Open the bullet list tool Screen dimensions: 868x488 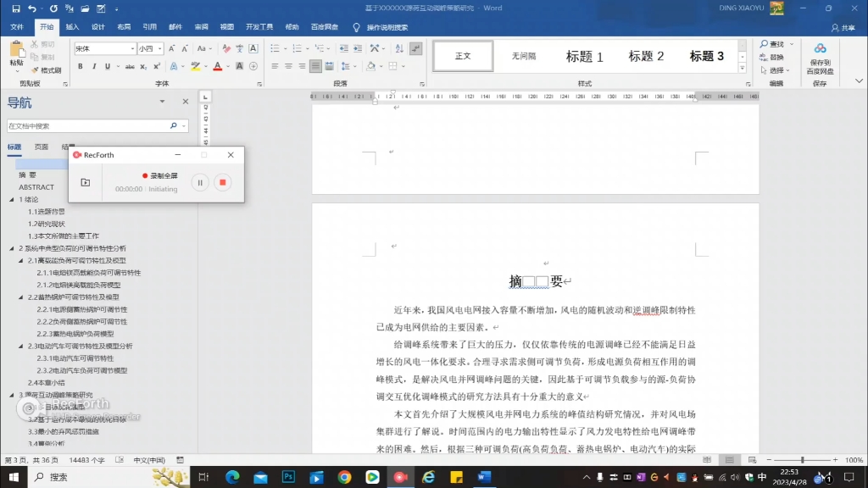pyautogui.click(x=275, y=48)
